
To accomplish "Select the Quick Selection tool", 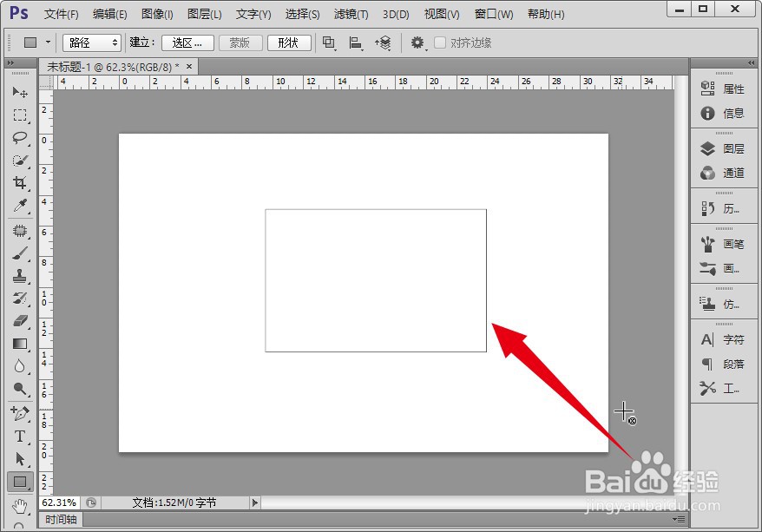I will [x=20, y=161].
